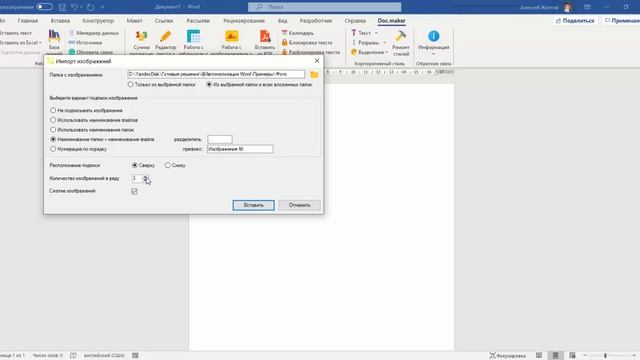This screenshot has width=640, height=360.
Task: Open the Работа с таблицами tool
Action: coord(193,42)
